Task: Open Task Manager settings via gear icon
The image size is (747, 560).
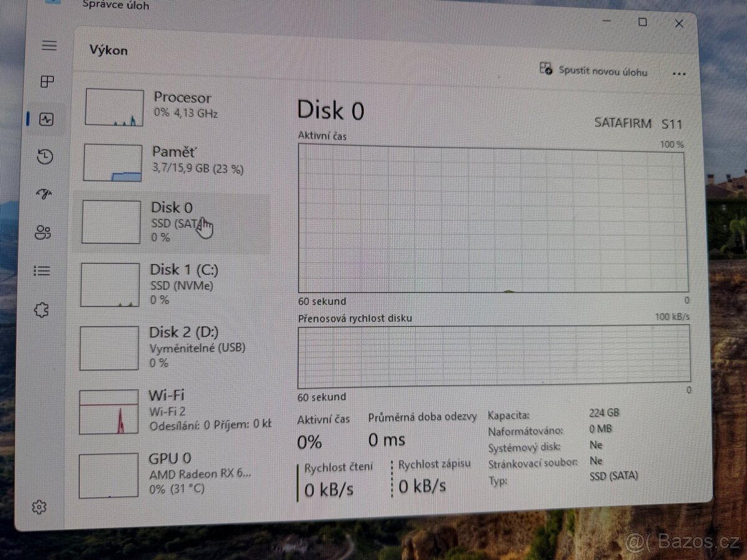Action: 40,506
